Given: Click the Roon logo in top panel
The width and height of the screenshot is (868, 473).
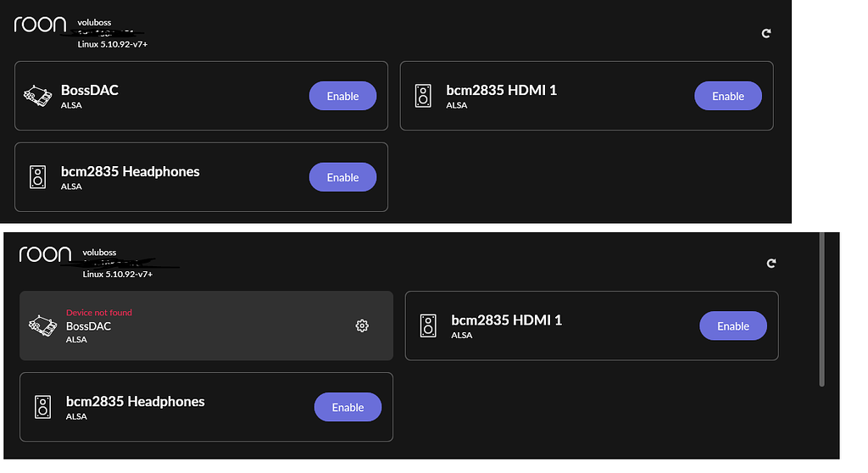Looking at the screenshot, I should click(40, 25).
